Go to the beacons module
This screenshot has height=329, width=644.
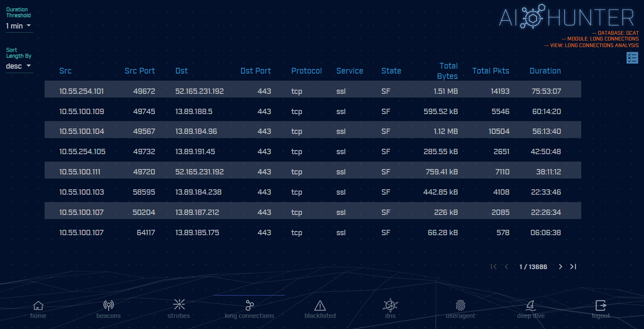click(x=109, y=306)
